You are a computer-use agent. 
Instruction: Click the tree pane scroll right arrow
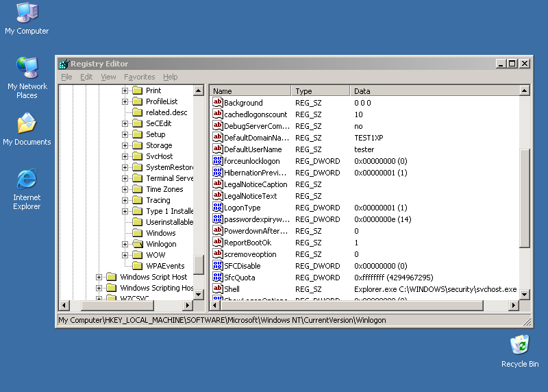click(x=188, y=305)
